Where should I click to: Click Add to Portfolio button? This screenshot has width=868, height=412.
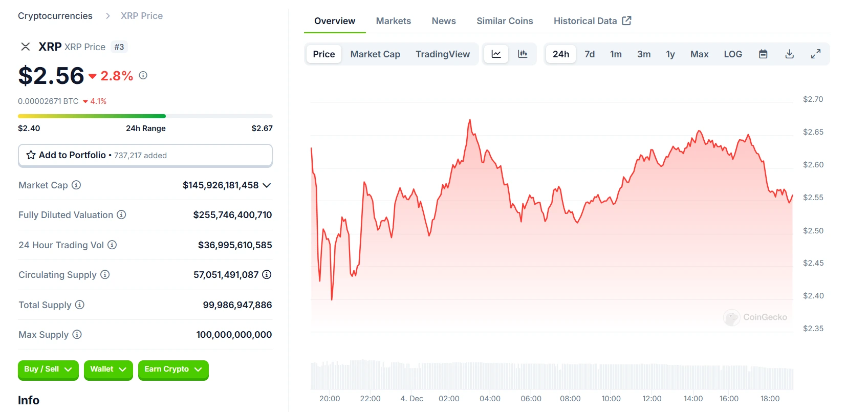tap(145, 155)
